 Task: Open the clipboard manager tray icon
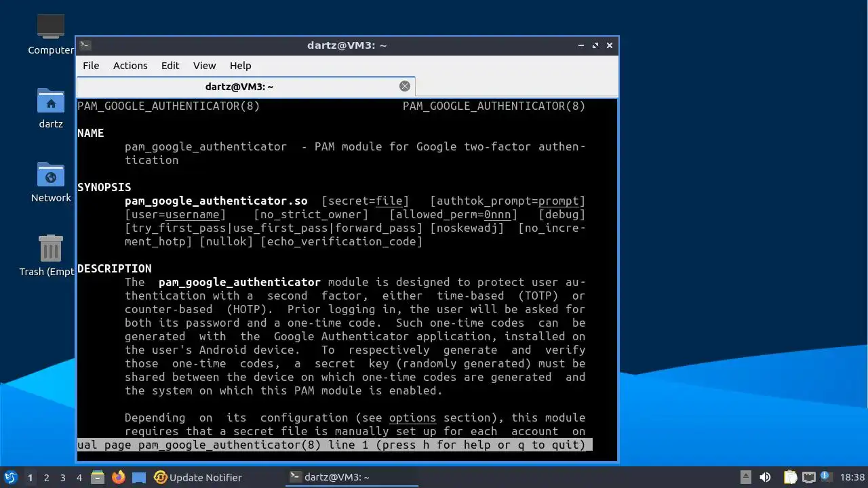[x=790, y=477]
